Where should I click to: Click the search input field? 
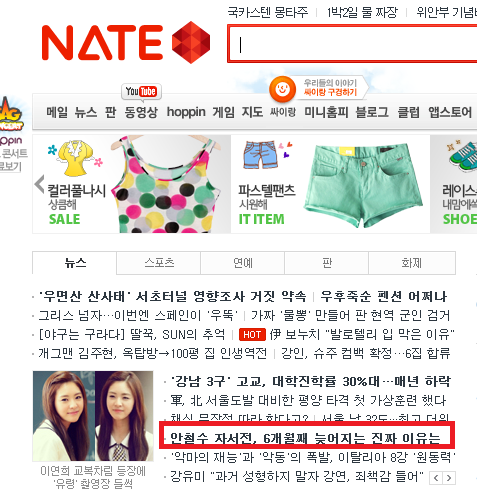click(352, 43)
